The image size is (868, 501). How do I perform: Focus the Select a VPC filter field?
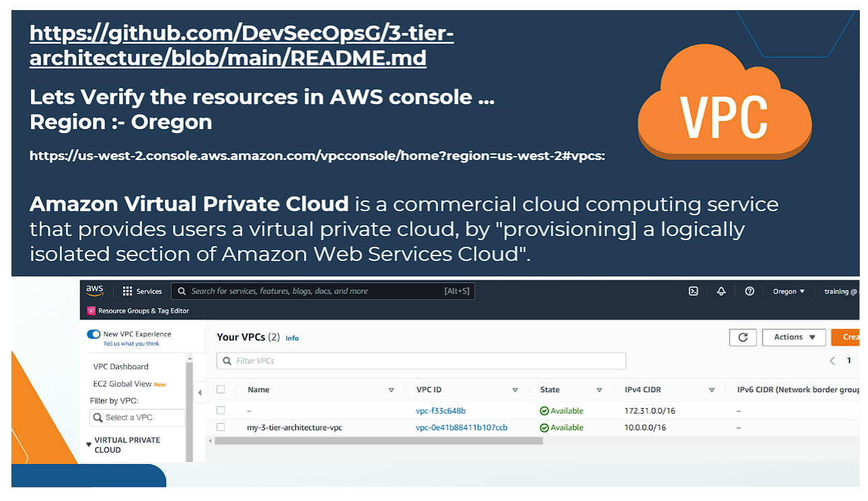coord(137,418)
